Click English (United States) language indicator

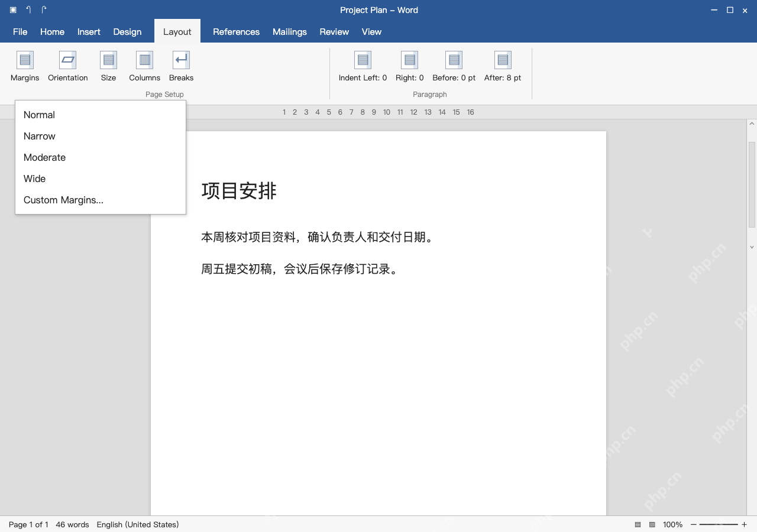[138, 524]
